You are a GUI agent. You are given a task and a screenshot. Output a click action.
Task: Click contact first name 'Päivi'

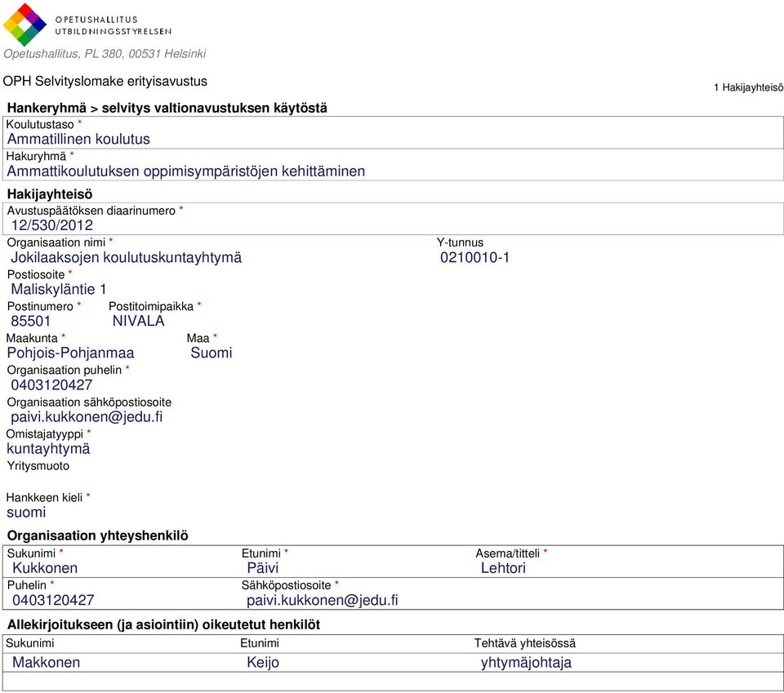coord(263,568)
